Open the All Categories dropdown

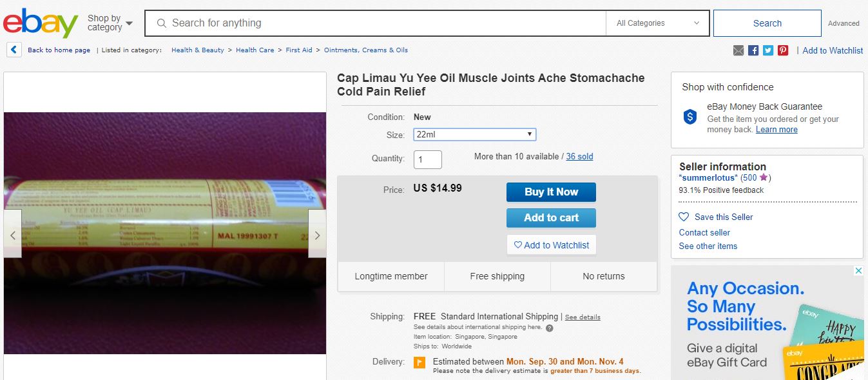pos(657,23)
